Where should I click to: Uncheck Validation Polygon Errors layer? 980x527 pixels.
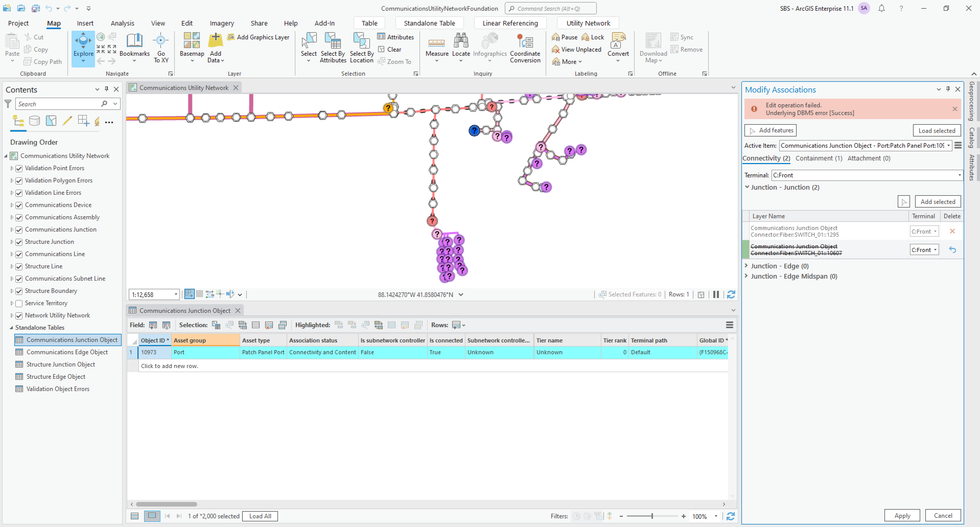(x=19, y=180)
